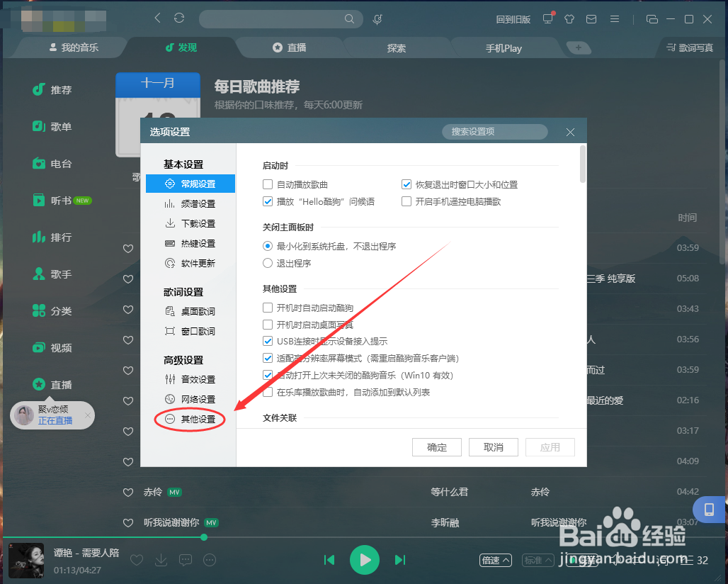Click MV badge next to 听我说谢谢你

(x=212, y=522)
